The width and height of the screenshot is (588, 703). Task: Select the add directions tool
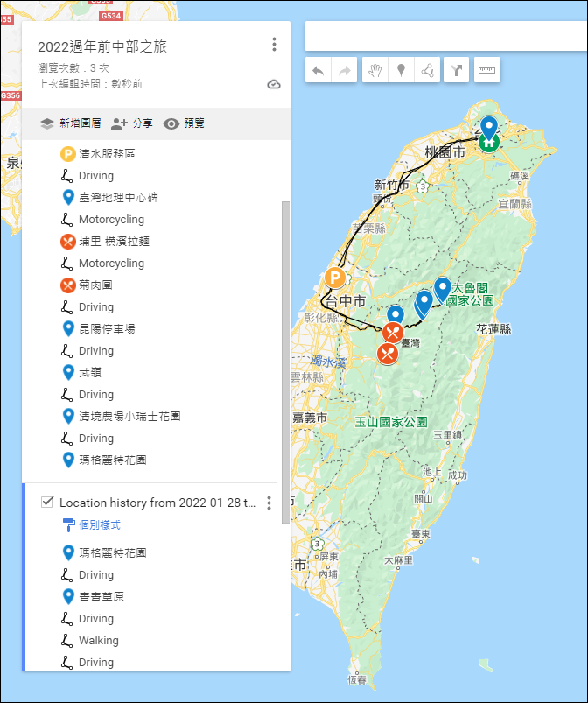click(x=456, y=70)
